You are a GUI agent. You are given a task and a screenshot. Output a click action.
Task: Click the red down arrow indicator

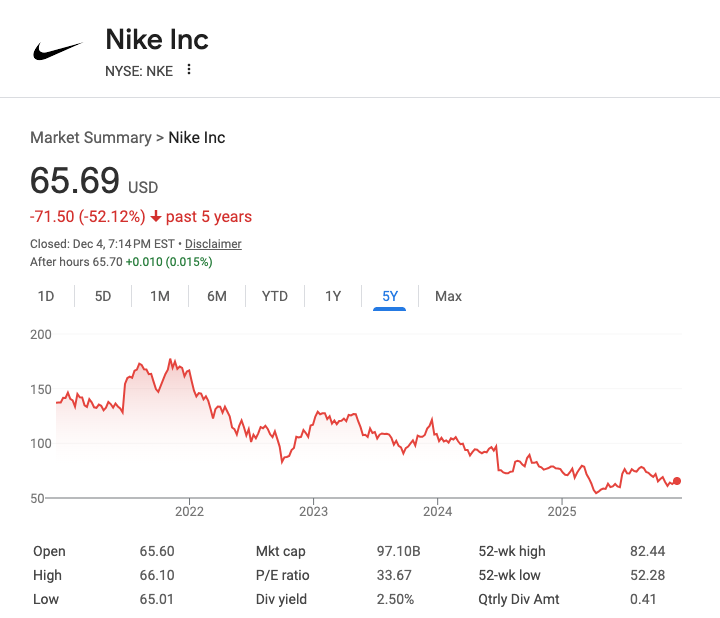coord(156,217)
